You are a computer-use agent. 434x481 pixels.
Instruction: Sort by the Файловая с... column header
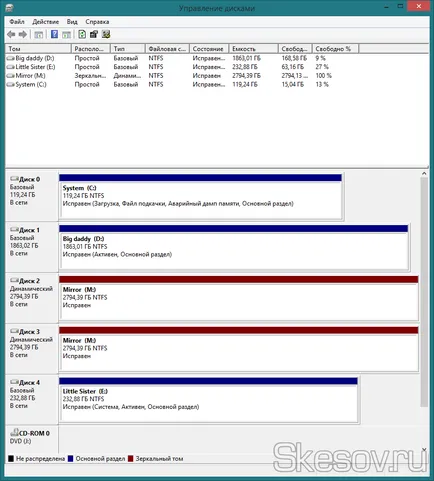(167, 49)
